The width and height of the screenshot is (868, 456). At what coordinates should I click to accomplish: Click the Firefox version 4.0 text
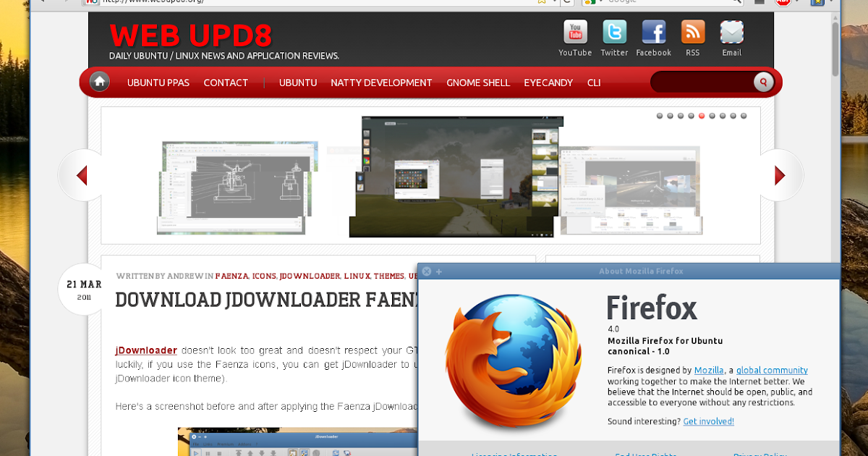click(x=613, y=329)
